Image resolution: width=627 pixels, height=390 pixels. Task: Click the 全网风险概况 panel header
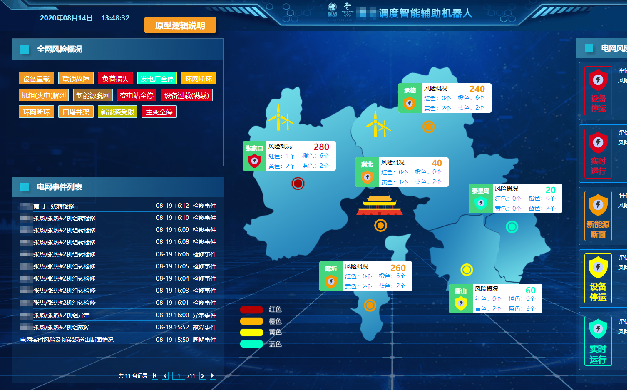(118, 49)
